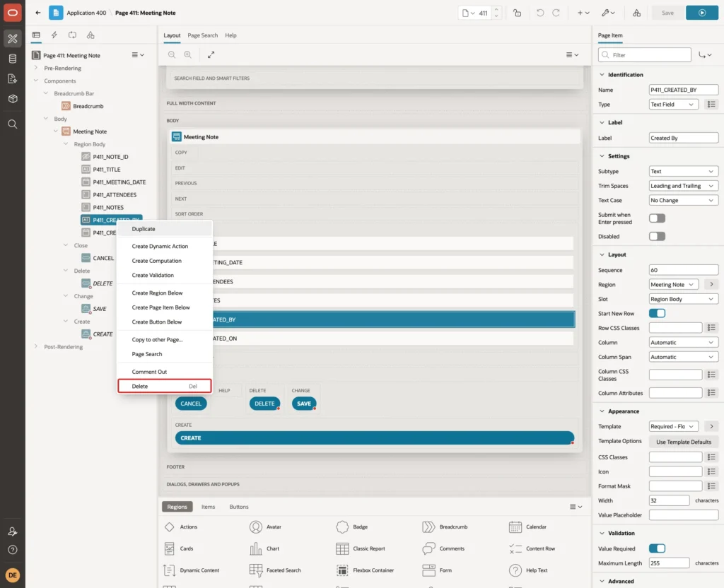Viewport: 724px width, 588px height.
Task: Click the Calendar region icon in gallery
Action: point(515,527)
